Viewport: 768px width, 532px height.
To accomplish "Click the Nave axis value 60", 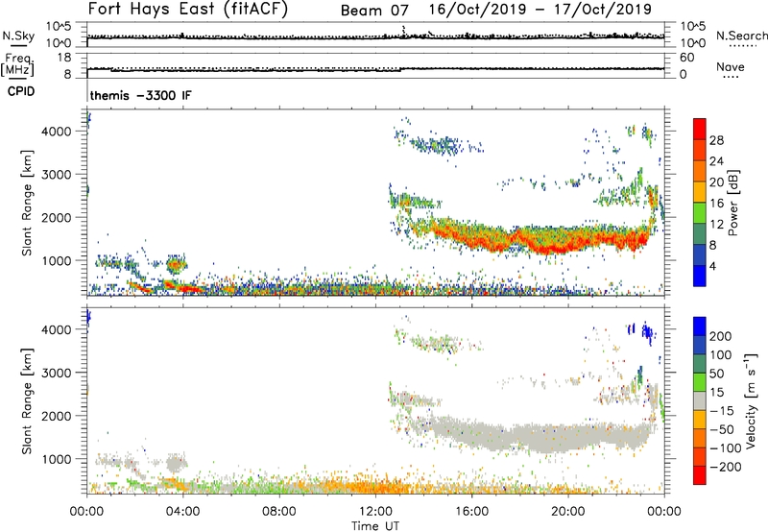I will click(x=686, y=58).
